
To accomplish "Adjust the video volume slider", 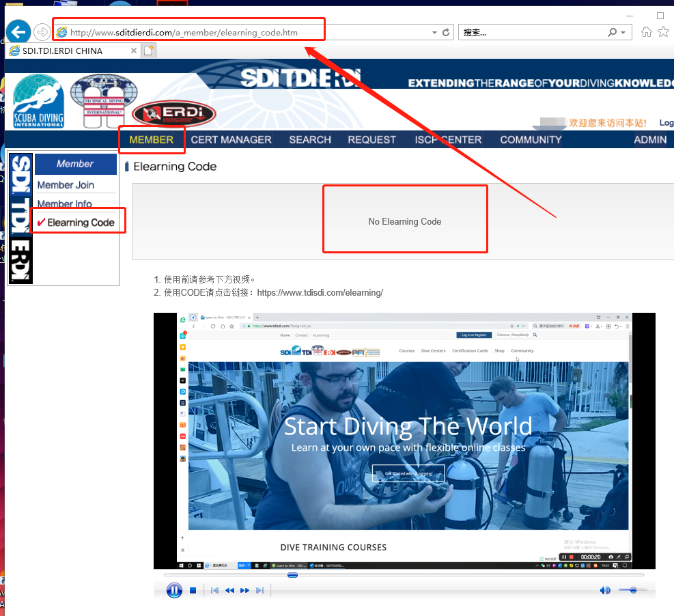I will point(633,590).
